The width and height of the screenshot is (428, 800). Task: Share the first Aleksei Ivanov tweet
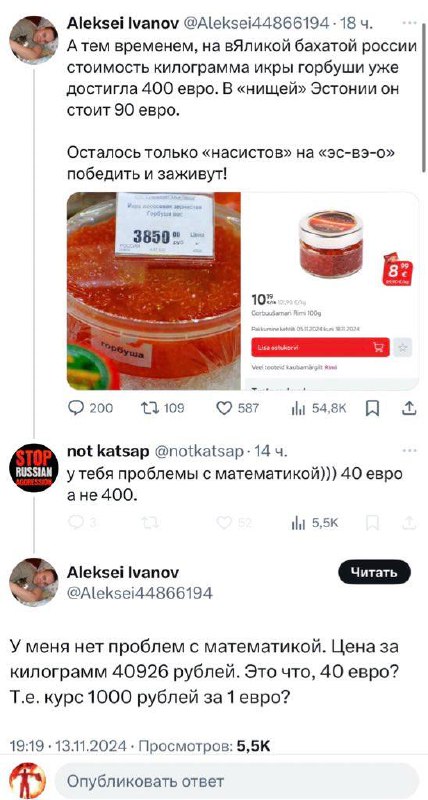click(410, 408)
